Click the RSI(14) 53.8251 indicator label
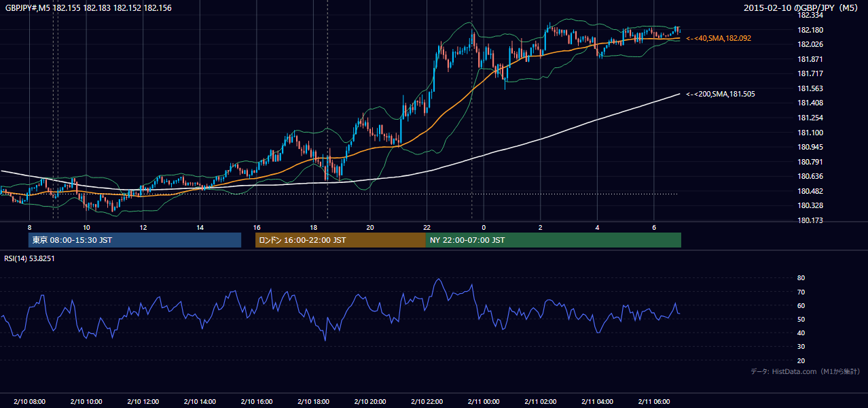Image resolution: width=868 pixels, height=408 pixels. [x=29, y=258]
